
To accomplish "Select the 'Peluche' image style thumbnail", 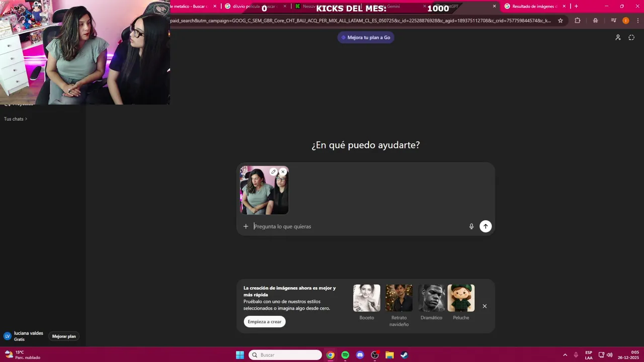I will click(461, 298).
